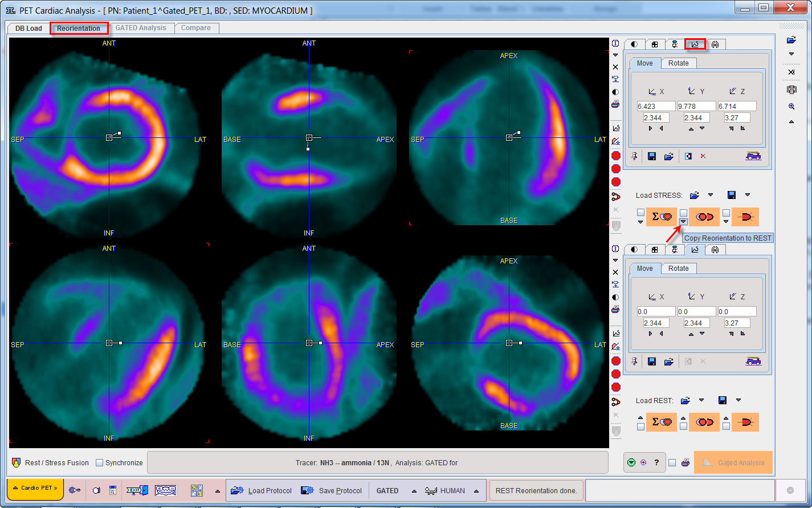Edit the STRESS X move value 6.423
The height and width of the screenshot is (508, 812).
[x=656, y=107]
